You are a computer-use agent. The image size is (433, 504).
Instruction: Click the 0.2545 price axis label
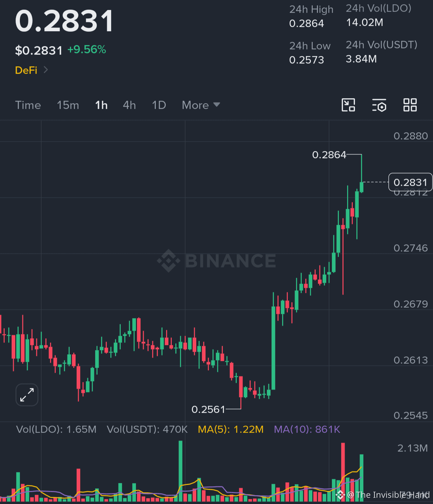tap(411, 415)
